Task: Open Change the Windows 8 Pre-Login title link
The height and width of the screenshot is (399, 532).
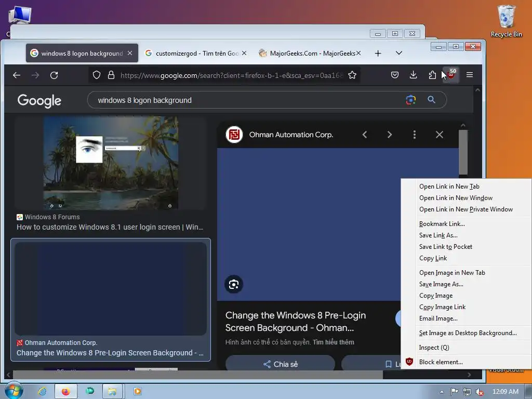Action: 295,322
